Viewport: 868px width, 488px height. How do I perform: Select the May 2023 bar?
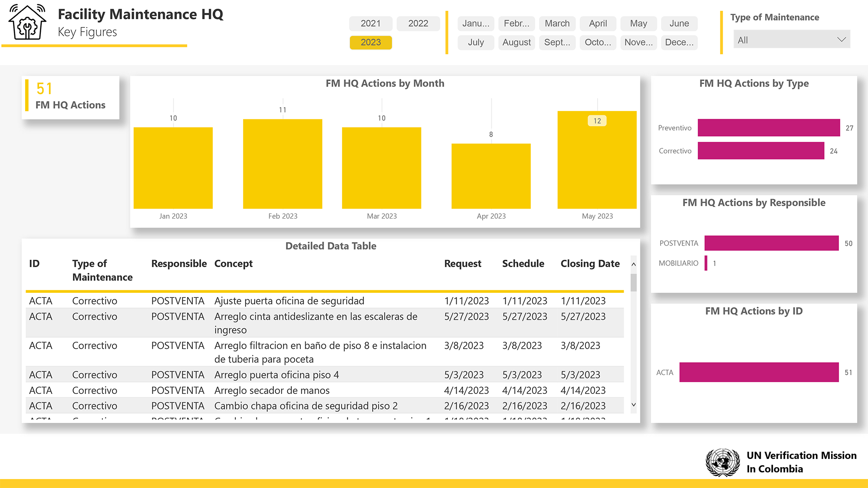point(597,160)
